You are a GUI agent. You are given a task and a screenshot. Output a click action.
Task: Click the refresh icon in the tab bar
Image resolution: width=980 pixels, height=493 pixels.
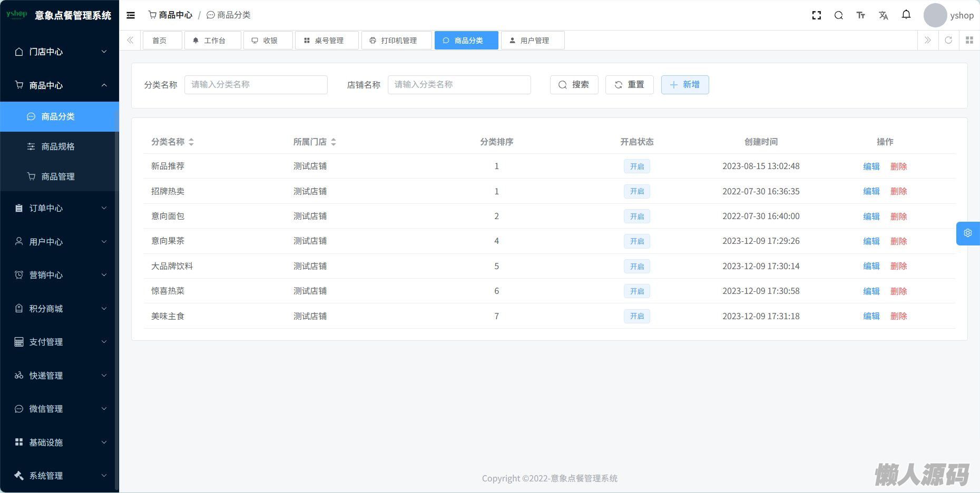[948, 41]
